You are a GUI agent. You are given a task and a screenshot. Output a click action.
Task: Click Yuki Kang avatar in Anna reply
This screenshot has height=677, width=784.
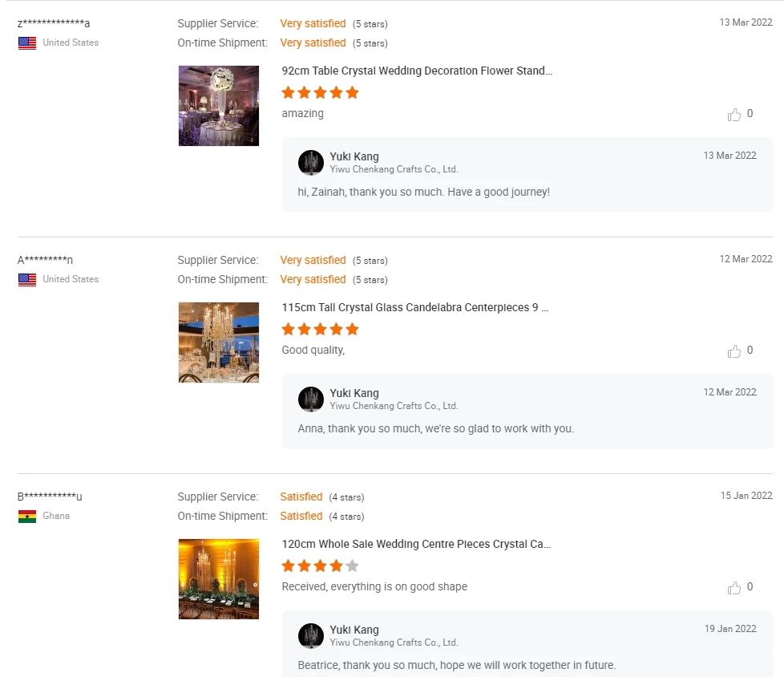(x=311, y=399)
